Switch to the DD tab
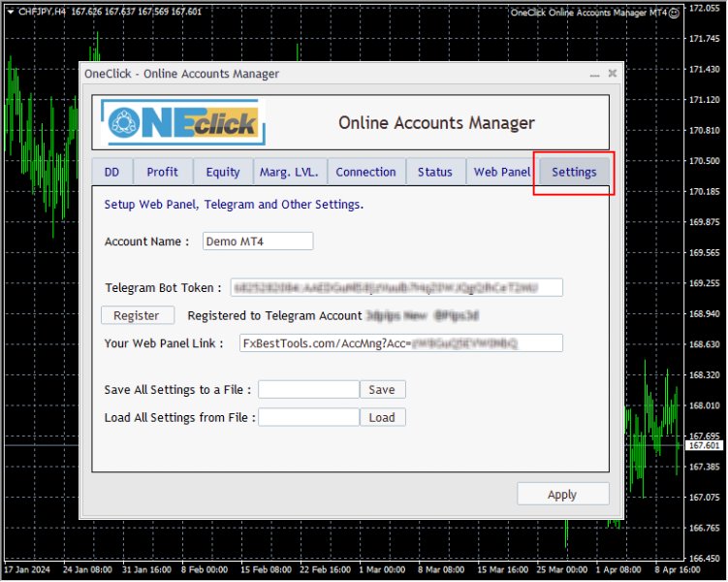Viewport: 728px width, 582px height. click(x=111, y=172)
